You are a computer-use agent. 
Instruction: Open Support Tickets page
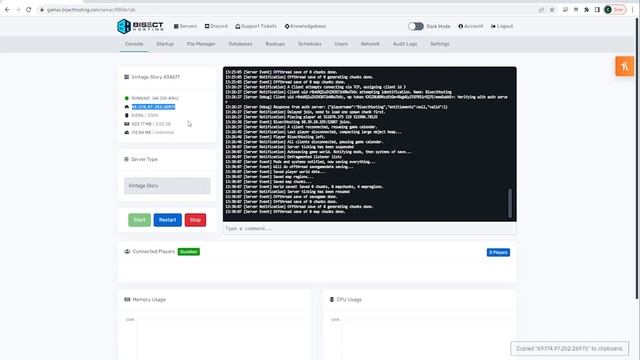point(256,26)
